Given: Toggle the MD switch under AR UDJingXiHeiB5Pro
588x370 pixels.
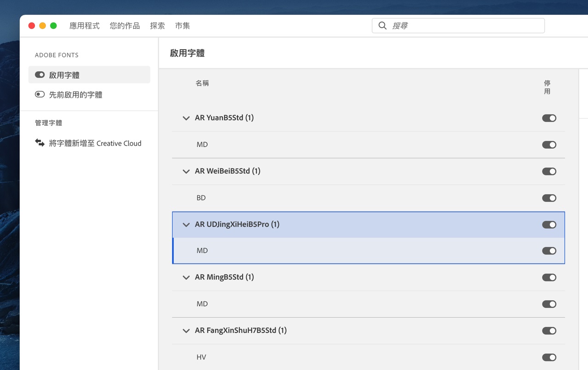Looking at the screenshot, I should click(x=549, y=251).
